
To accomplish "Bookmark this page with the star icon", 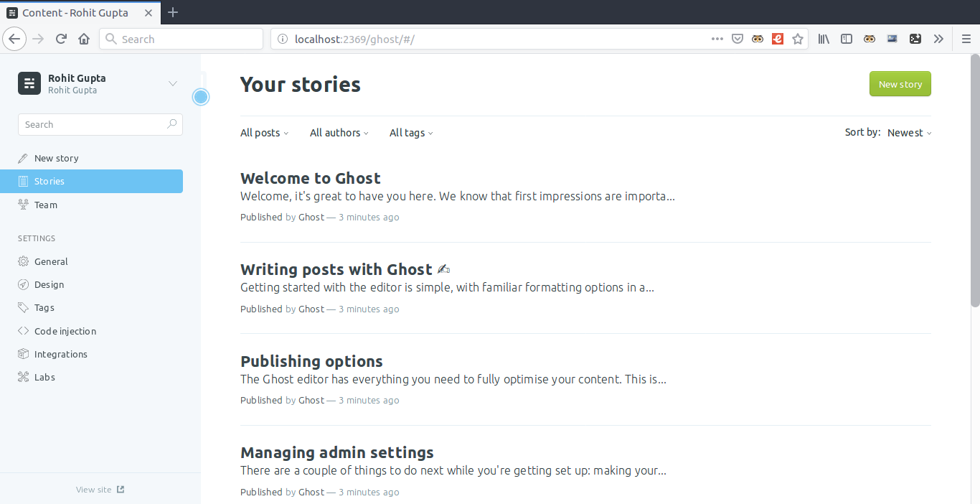I will click(x=798, y=39).
